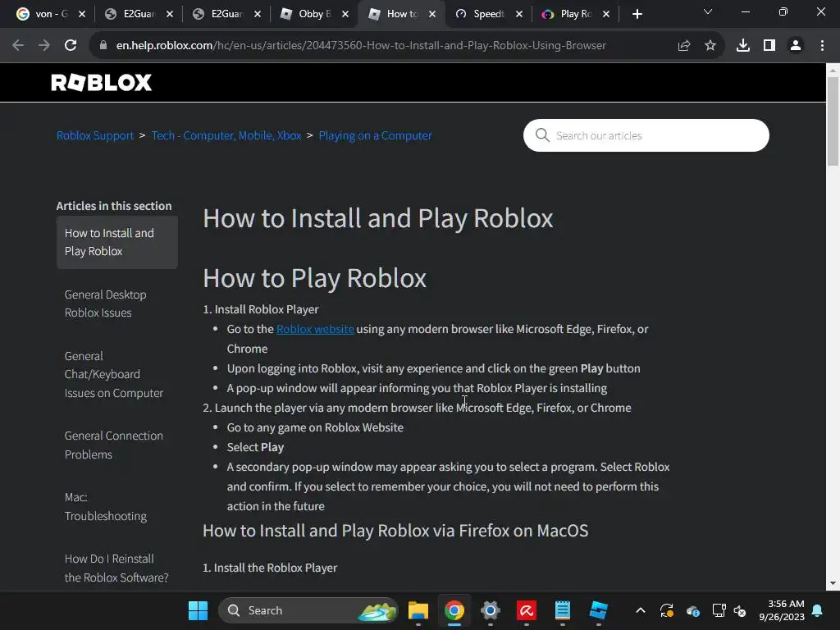The image size is (840, 630).
Task: Reload the Roblox help page
Action: pos(71,46)
